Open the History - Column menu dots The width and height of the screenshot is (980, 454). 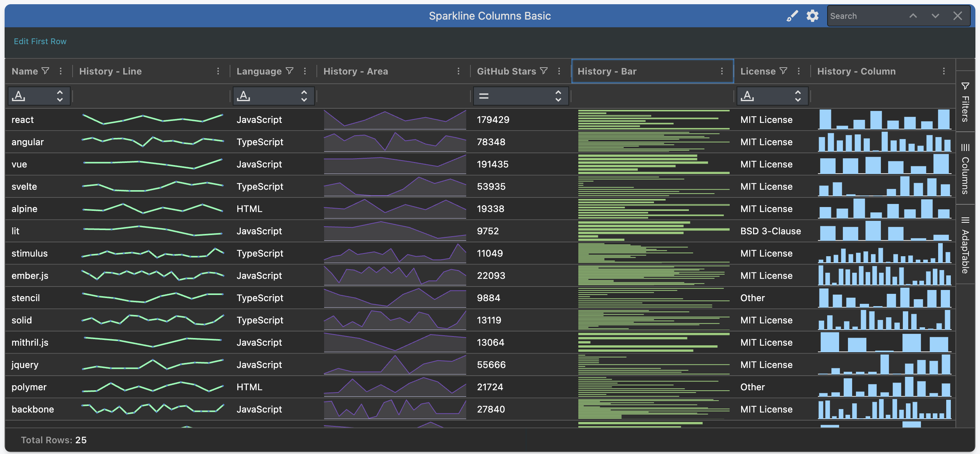point(944,71)
